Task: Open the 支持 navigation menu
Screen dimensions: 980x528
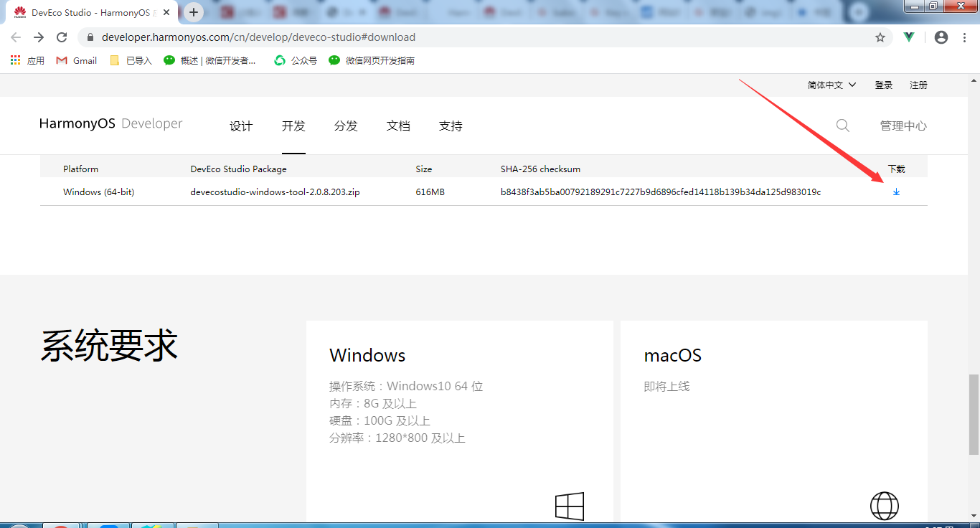Action: [x=451, y=126]
